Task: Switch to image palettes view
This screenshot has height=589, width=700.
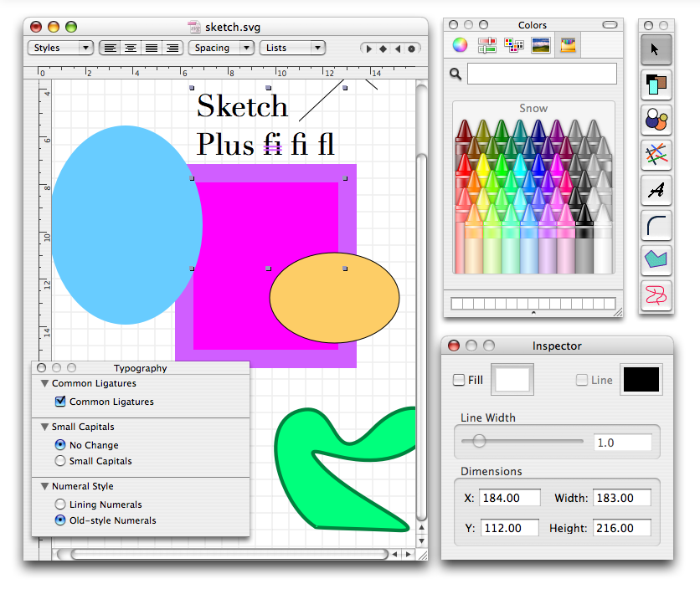Action: tap(541, 45)
